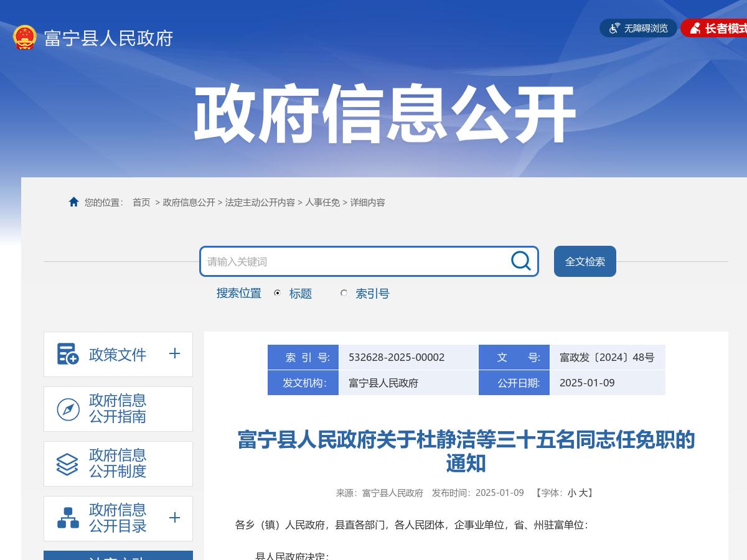The width and height of the screenshot is (747, 560).
Task: Enable 无障碍浏览 accessibility mode
Action: pyautogui.click(x=637, y=27)
